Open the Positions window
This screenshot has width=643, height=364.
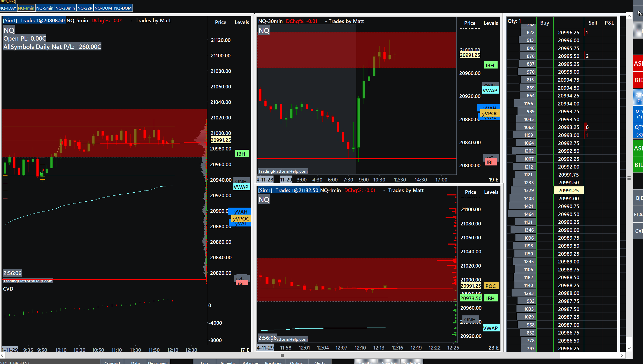click(x=274, y=362)
